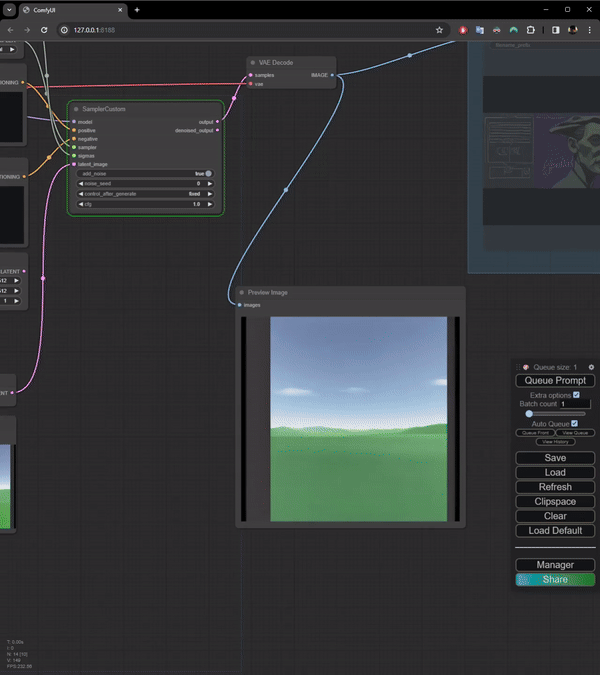
Task: Click the sampler input socket on SamplerCustom
Action: coord(74,147)
